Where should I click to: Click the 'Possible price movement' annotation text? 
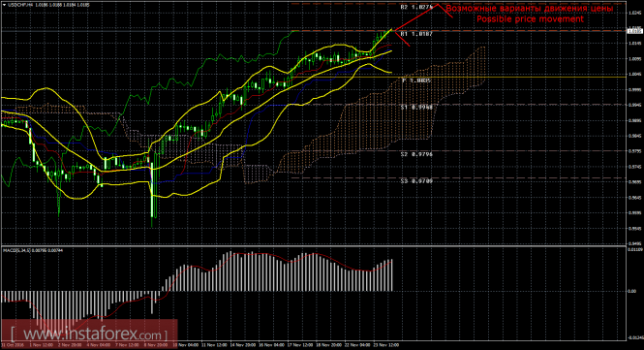530,19
